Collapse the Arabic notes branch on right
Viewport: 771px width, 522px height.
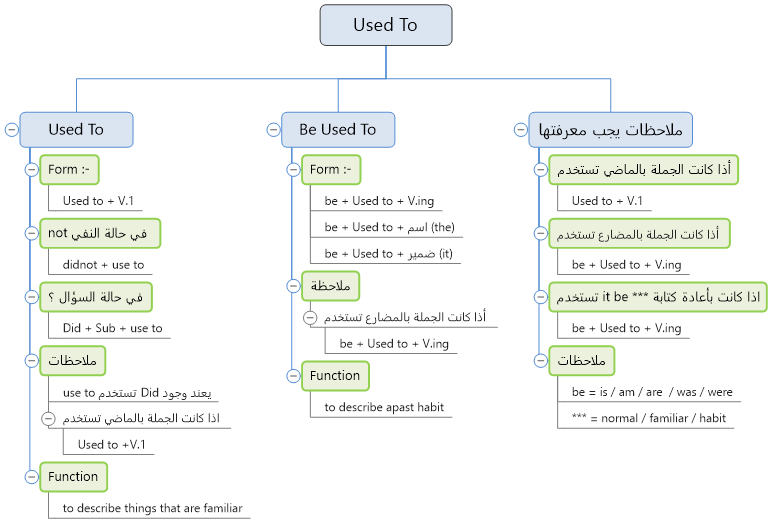(x=521, y=130)
